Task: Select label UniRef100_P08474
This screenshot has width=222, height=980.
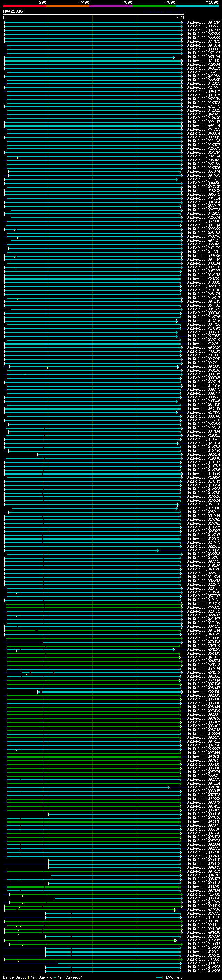Action: pos(203,294)
